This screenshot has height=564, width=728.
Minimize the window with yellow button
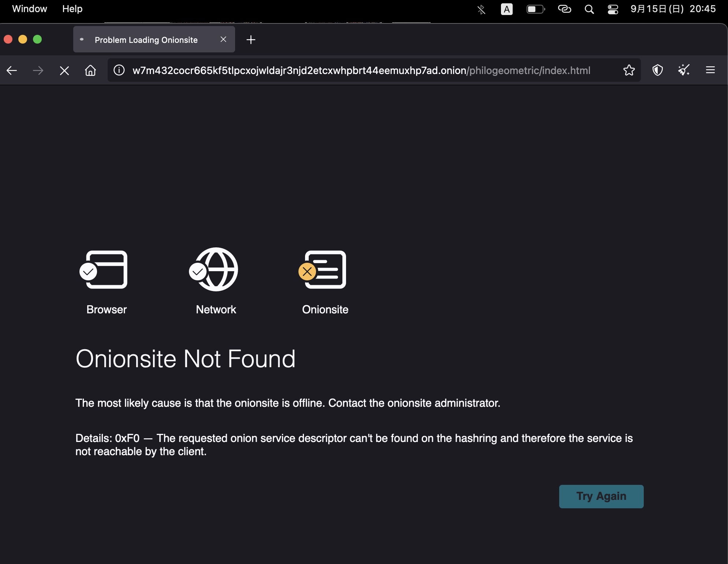coord(23,39)
